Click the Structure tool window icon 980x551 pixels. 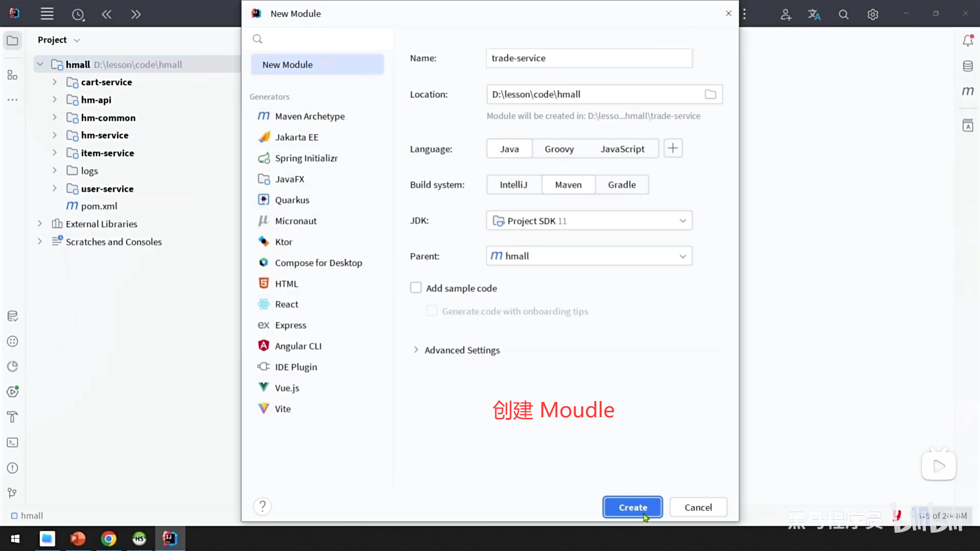pos(13,76)
